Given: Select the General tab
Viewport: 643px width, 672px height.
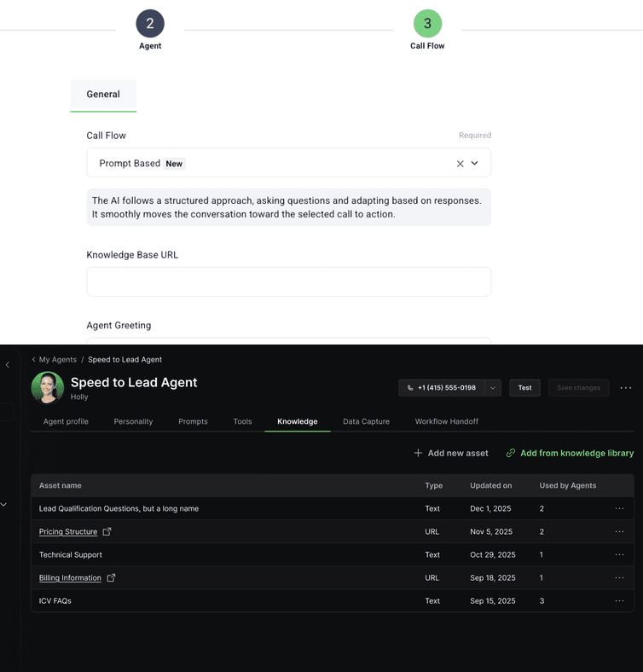Looking at the screenshot, I should [x=103, y=95].
